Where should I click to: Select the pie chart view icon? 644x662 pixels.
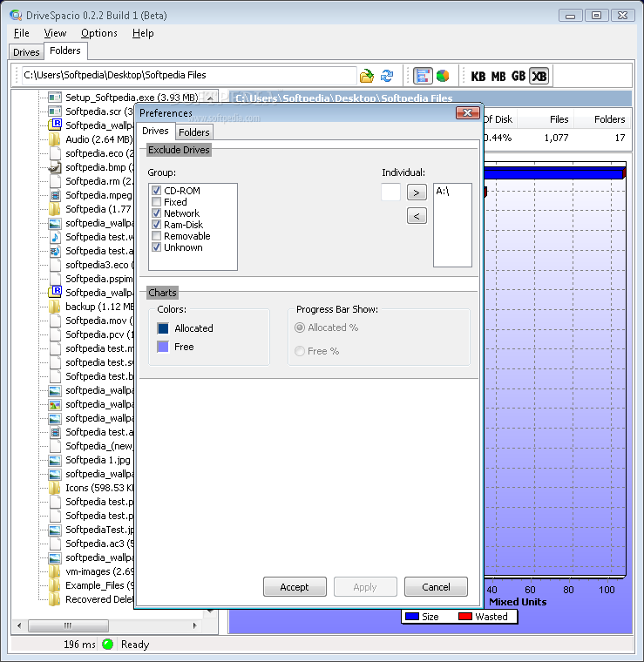pyautogui.click(x=443, y=76)
